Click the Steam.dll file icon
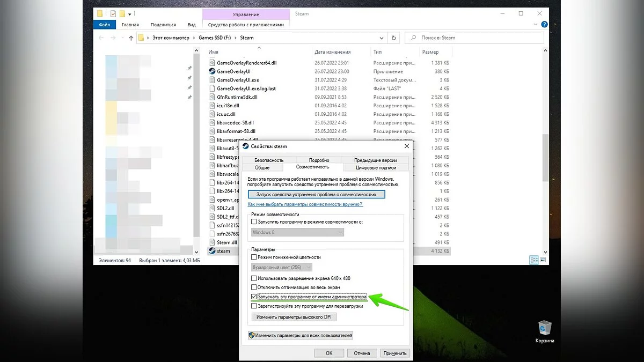644x362 pixels. pos(212,242)
